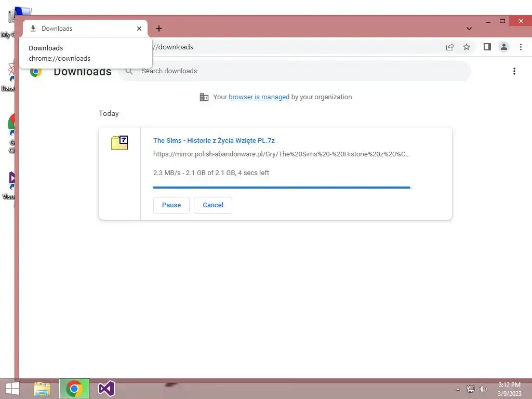Click the Search downloads field
532x399 pixels.
pyautogui.click(x=295, y=71)
